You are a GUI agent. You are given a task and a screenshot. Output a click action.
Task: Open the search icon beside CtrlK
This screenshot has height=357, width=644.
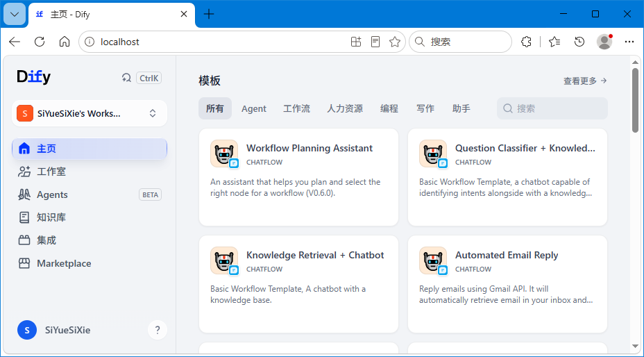pos(126,78)
